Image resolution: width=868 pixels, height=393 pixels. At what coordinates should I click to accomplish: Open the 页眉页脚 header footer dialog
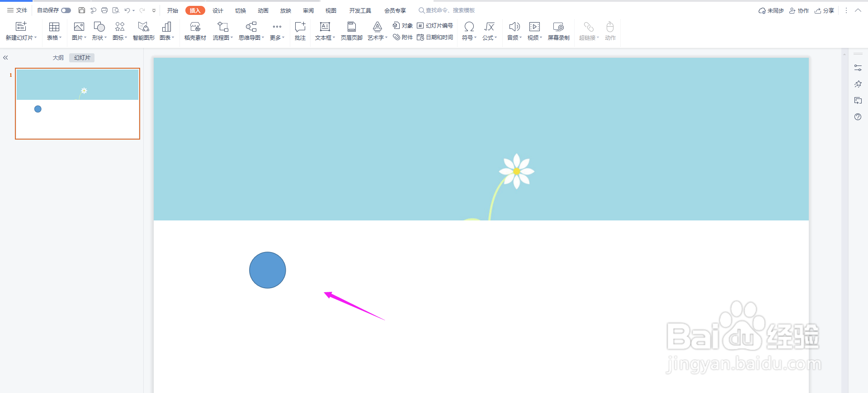pos(352,31)
